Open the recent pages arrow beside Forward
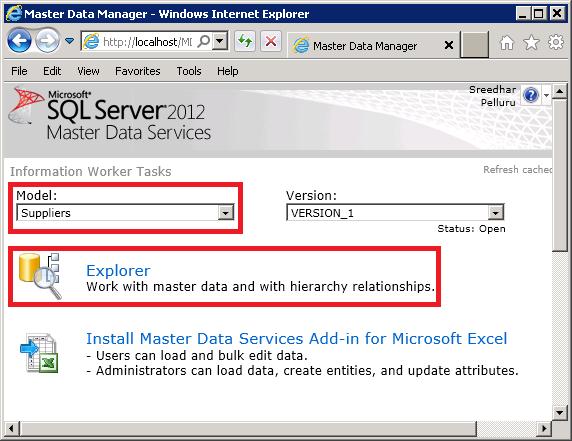572x441 pixels. click(x=69, y=40)
